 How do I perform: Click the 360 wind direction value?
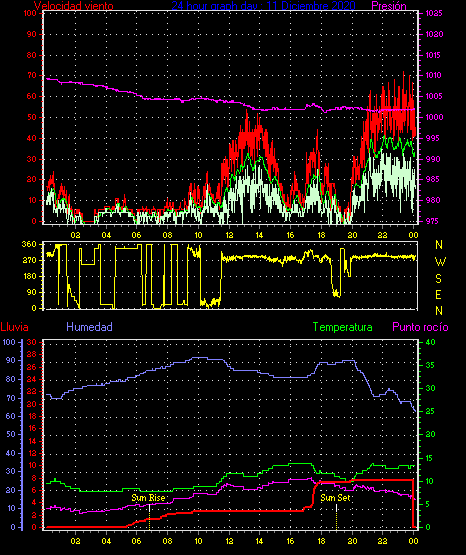[x=29, y=244]
